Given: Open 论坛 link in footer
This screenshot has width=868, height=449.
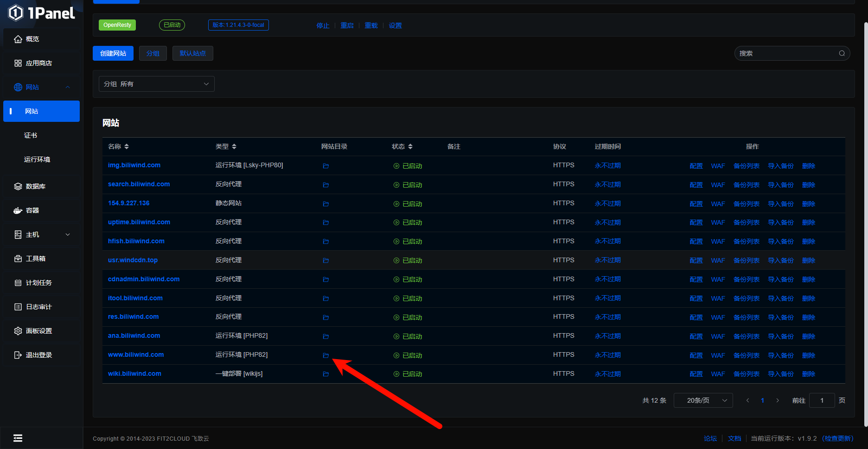Looking at the screenshot, I should pos(710,438).
